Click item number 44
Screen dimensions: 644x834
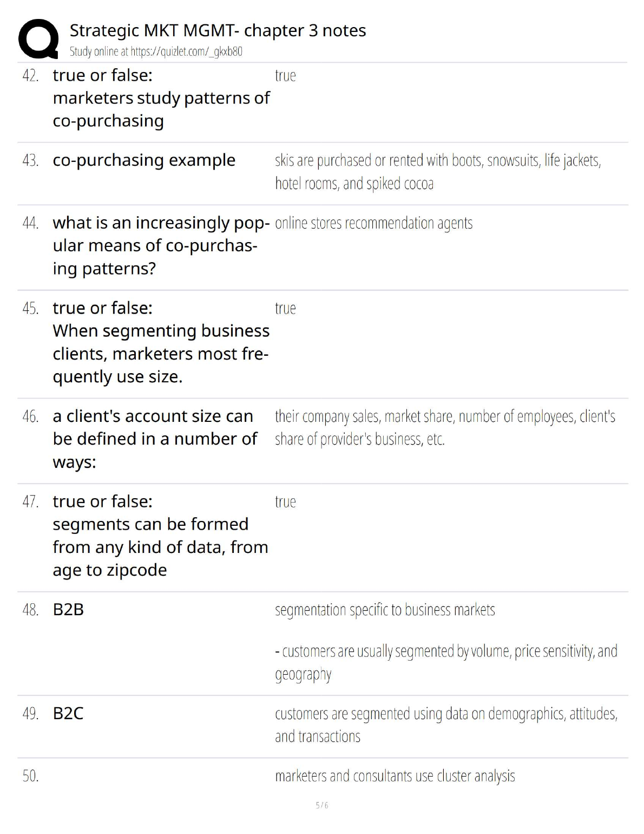30,223
